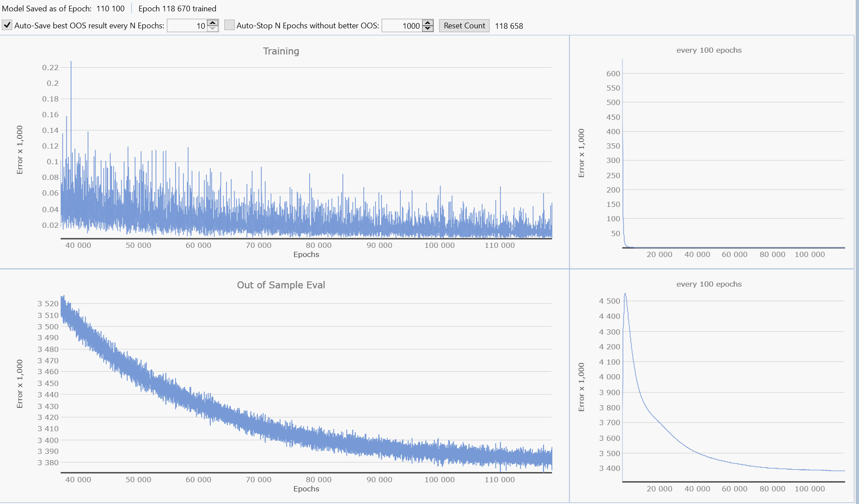The height and width of the screenshot is (504, 859).
Task: Click the 118 658 counter value
Action: coord(509,26)
